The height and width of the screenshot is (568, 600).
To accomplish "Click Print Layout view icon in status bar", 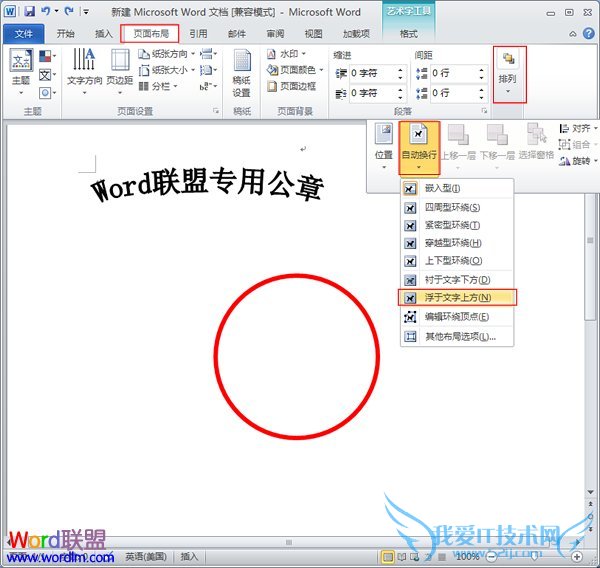I will pos(388,557).
